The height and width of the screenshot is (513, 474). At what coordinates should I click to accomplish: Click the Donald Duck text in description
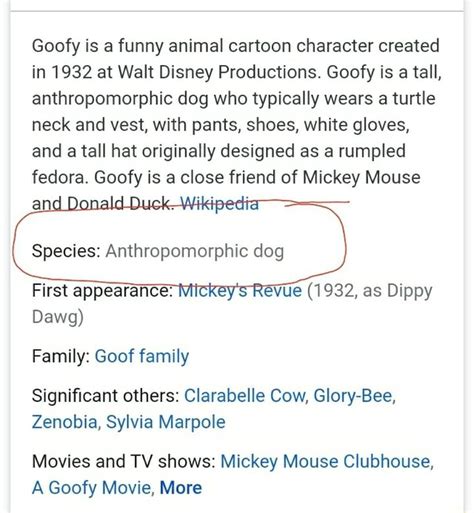tap(120, 203)
